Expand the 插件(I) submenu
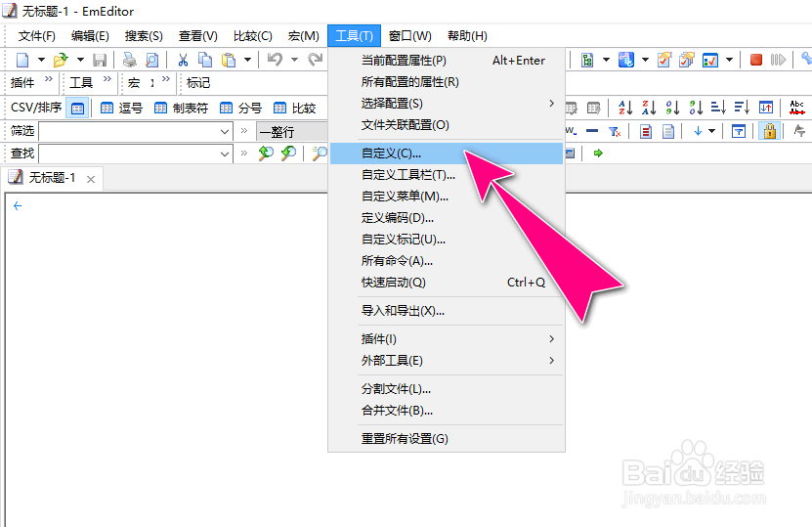 coord(447,339)
